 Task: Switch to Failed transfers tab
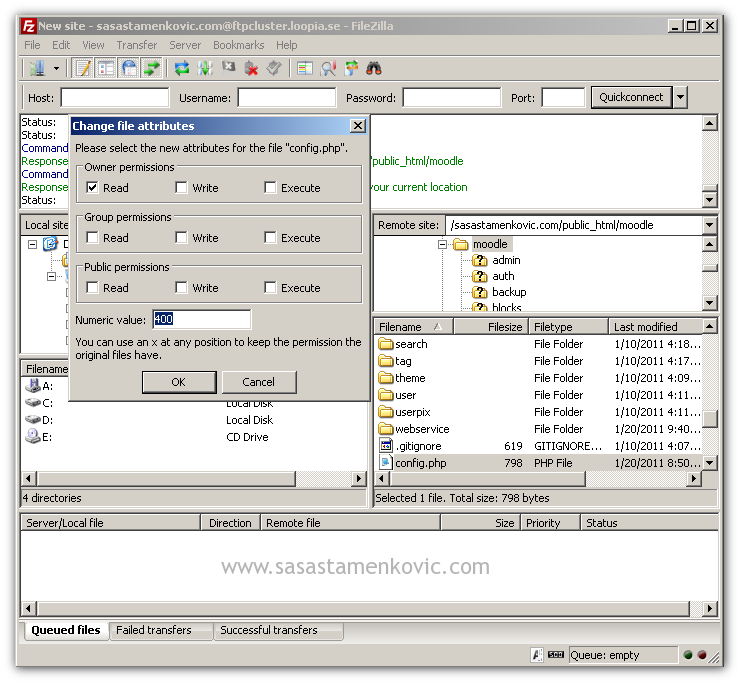(161, 630)
